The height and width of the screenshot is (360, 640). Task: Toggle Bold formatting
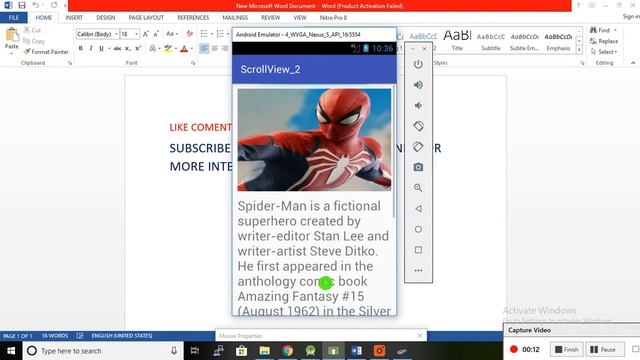pos(80,48)
